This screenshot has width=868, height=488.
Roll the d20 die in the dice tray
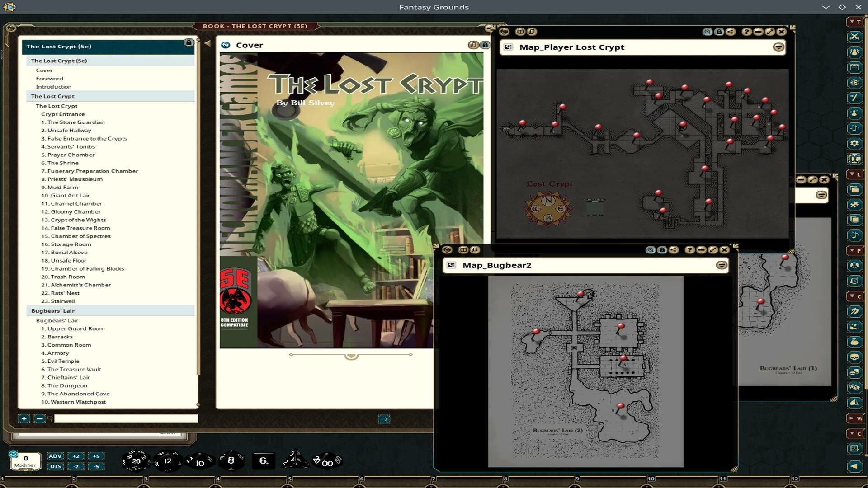[135, 460]
